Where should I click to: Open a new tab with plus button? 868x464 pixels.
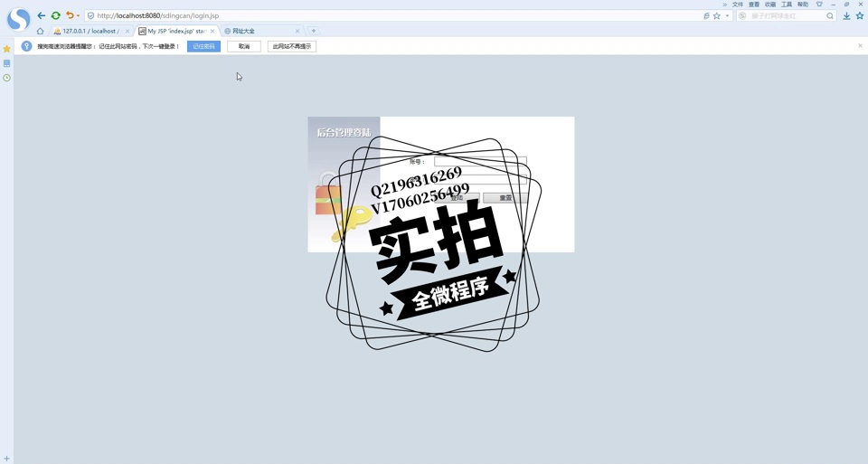click(x=313, y=31)
